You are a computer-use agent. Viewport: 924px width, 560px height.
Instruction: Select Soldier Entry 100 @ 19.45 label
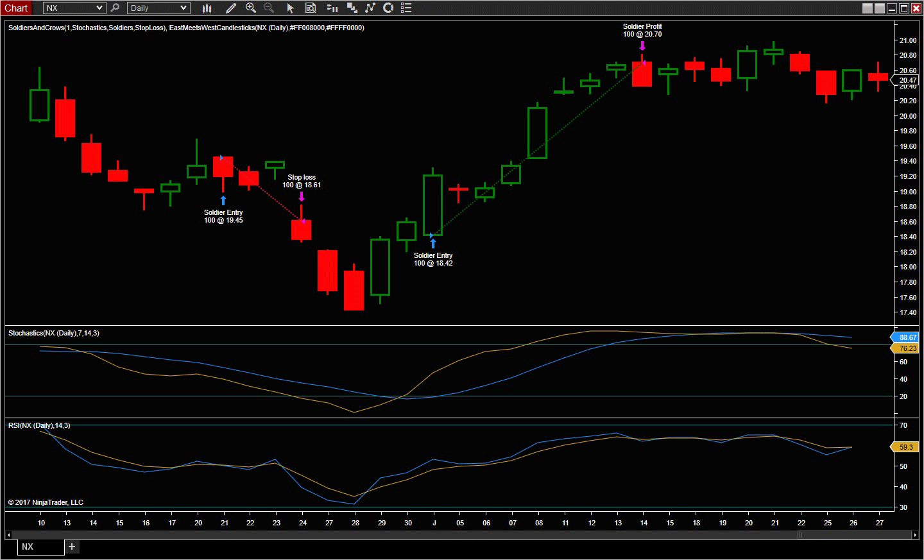pos(223,216)
